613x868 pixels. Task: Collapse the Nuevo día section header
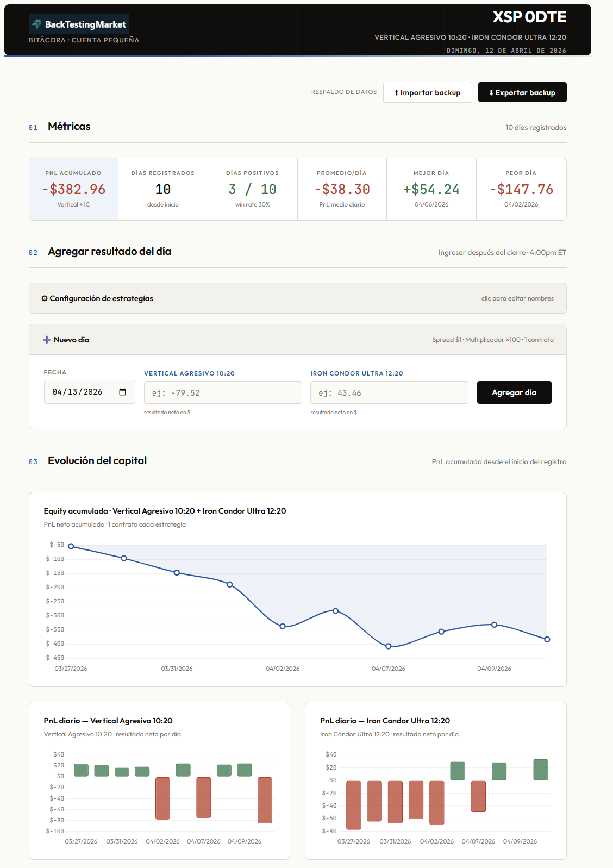tap(297, 340)
